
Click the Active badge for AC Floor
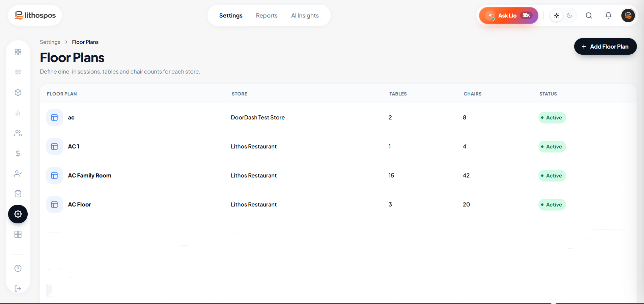coord(552,204)
